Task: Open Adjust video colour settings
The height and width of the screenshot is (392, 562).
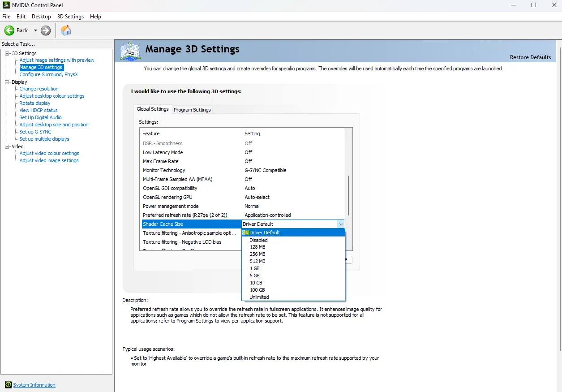Action: (x=49, y=153)
